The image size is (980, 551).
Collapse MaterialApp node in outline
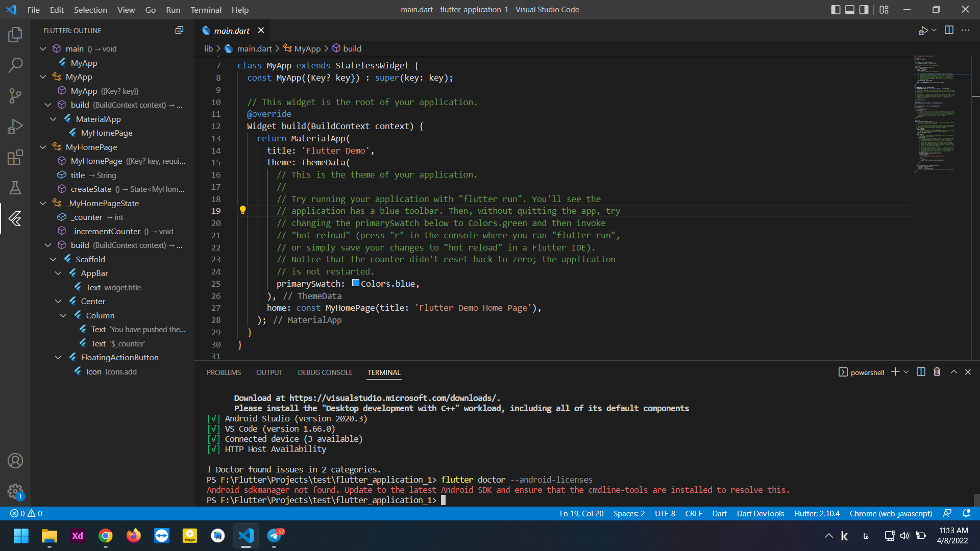[53, 119]
